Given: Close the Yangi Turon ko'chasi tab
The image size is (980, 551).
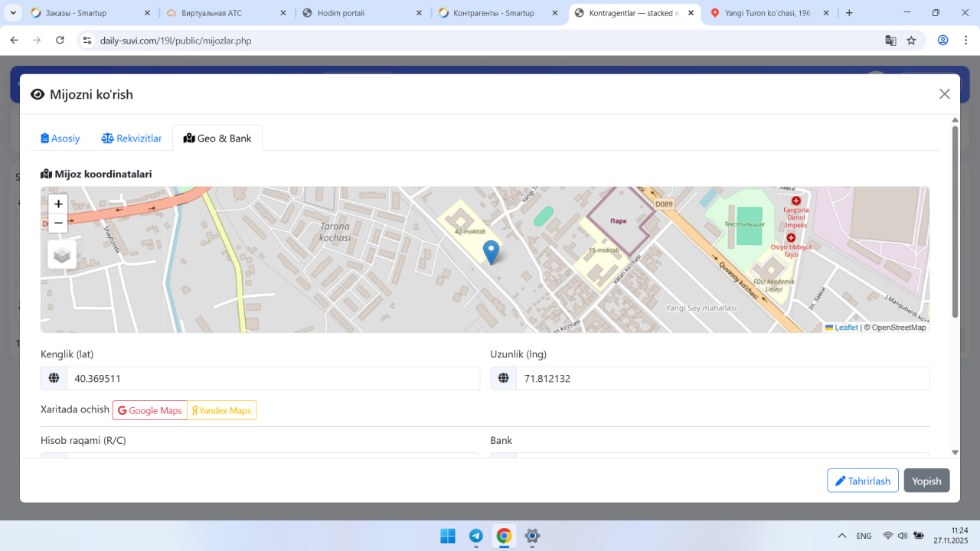Looking at the screenshot, I should point(827,13).
